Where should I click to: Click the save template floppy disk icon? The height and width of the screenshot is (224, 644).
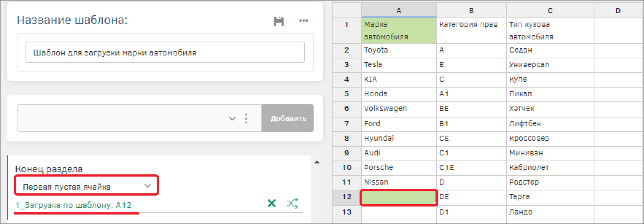[279, 22]
